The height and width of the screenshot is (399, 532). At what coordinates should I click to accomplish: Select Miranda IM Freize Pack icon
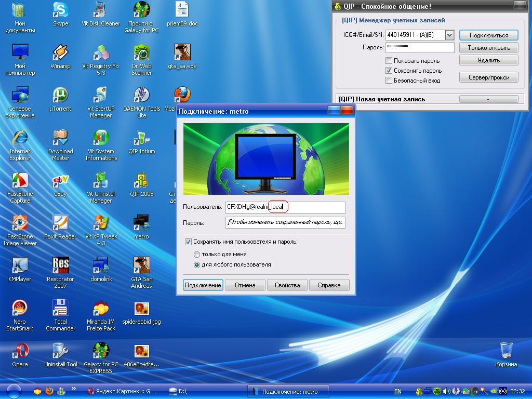[x=101, y=315]
